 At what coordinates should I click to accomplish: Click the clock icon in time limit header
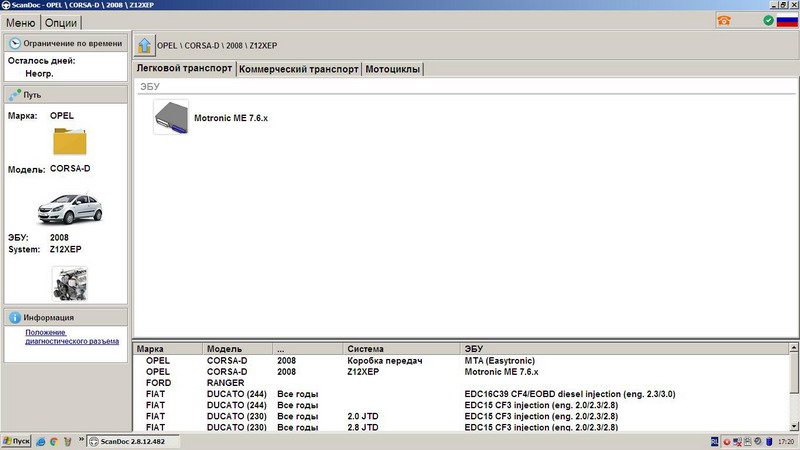click(15, 44)
